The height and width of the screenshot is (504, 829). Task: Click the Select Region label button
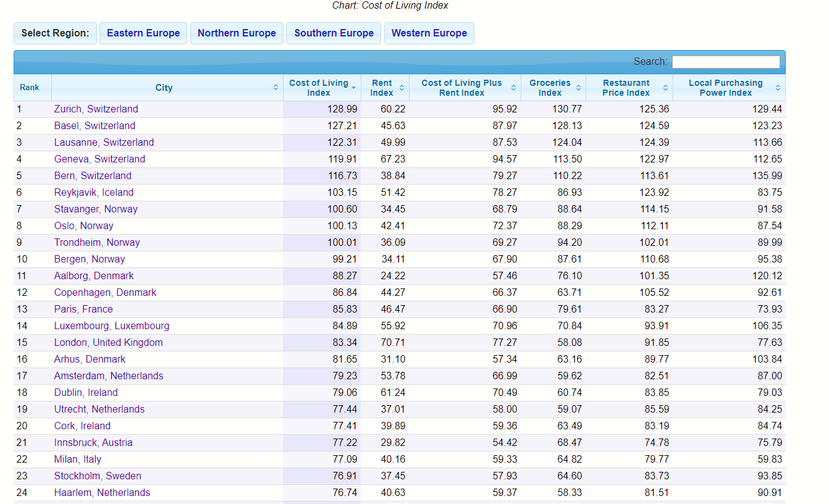(55, 33)
